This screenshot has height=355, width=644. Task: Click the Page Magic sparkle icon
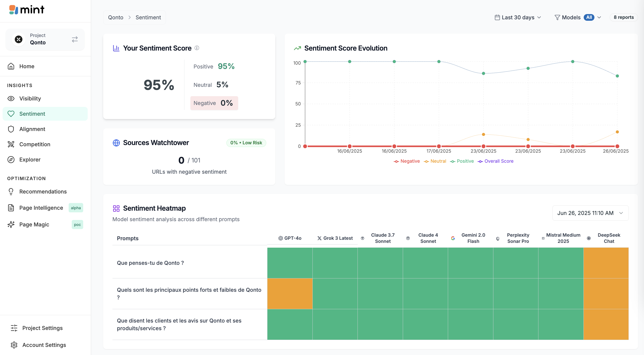pyautogui.click(x=11, y=224)
